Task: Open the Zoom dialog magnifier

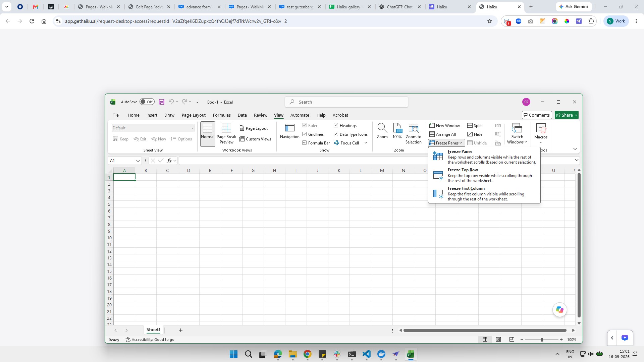Action: point(382,131)
